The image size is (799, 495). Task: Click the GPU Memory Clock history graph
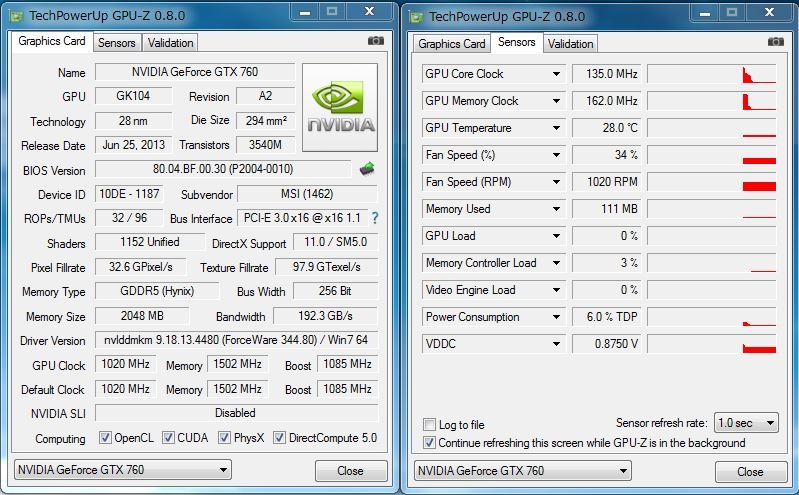pos(712,101)
